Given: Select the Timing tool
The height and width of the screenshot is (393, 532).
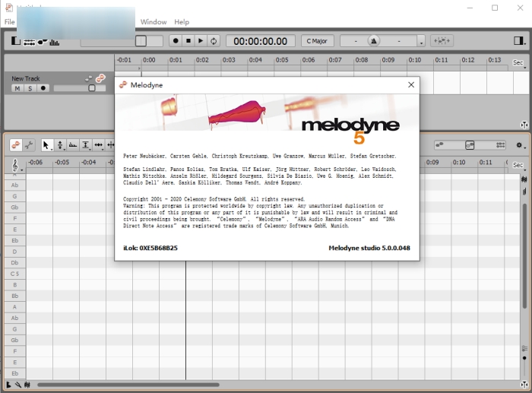Looking at the screenshot, I should click(98, 145).
